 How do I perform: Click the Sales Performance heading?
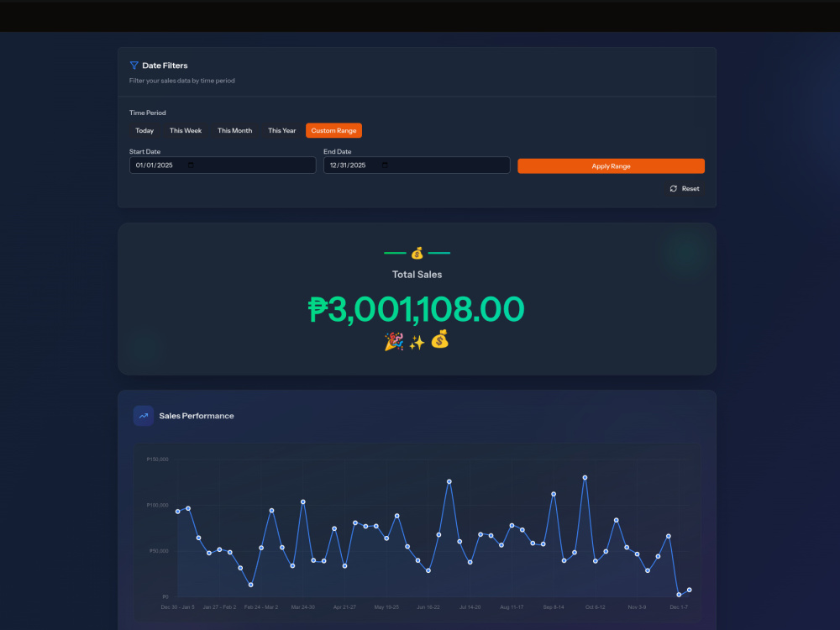pos(197,416)
